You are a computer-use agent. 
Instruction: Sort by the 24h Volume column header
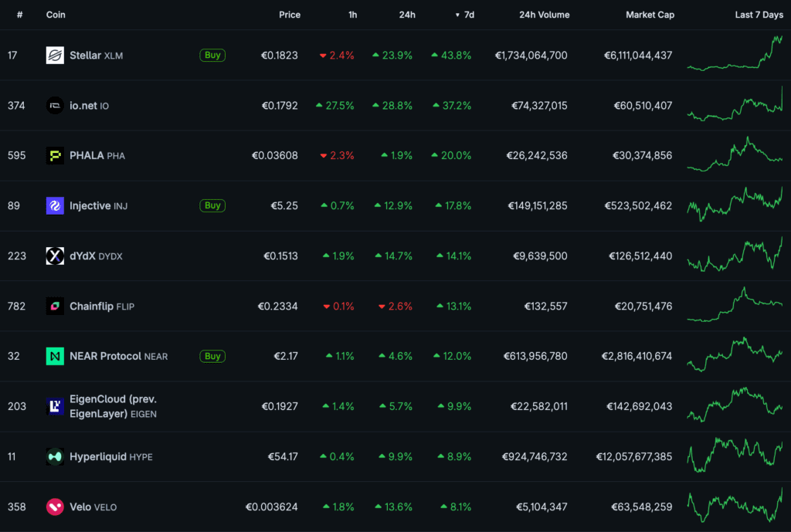pos(545,15)
